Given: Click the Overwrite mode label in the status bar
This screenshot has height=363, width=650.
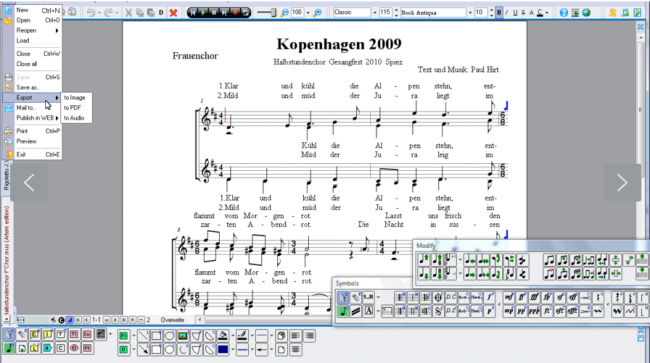Looking at the screenshot, I should pos(172,320).
